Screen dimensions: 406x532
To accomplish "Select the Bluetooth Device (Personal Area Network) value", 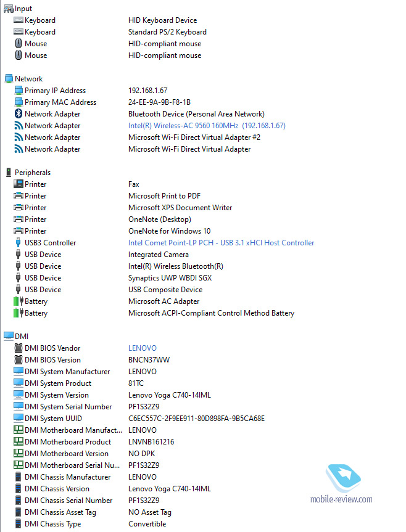I will point(196,114).
